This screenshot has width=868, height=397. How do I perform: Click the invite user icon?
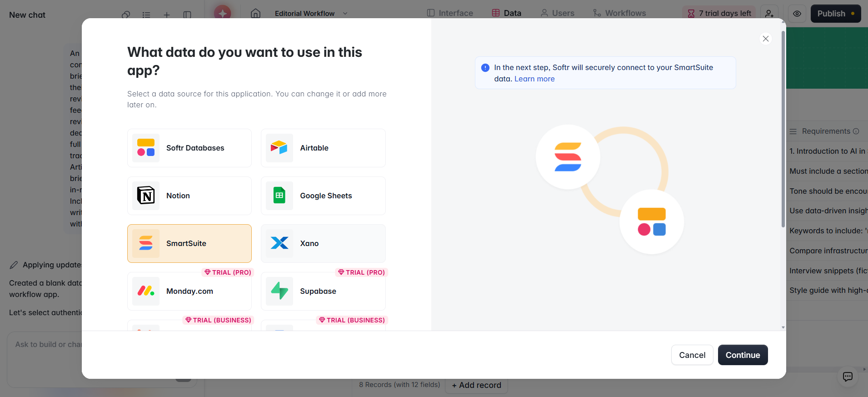(x=769, y=14)
